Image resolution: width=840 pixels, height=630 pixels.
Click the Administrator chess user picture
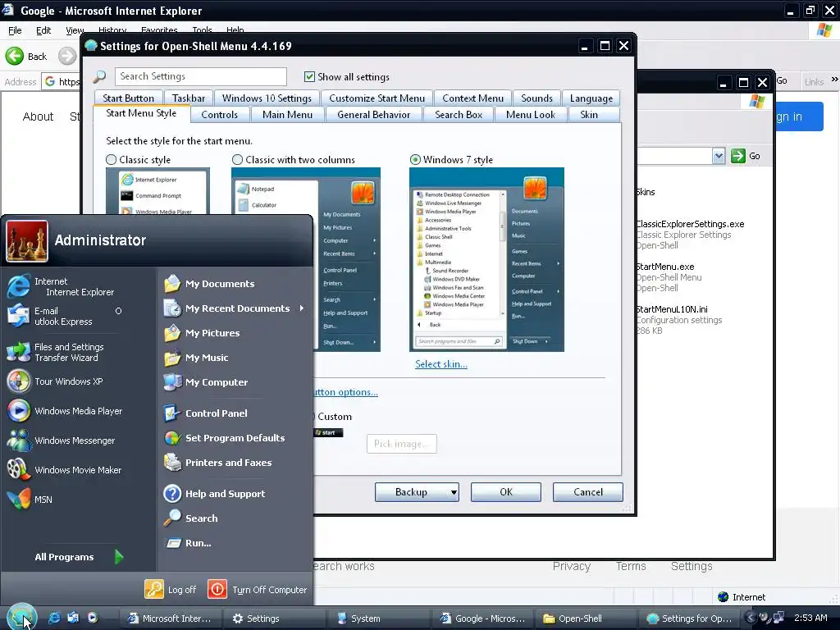pyautogui.click(x=27, y=241)
